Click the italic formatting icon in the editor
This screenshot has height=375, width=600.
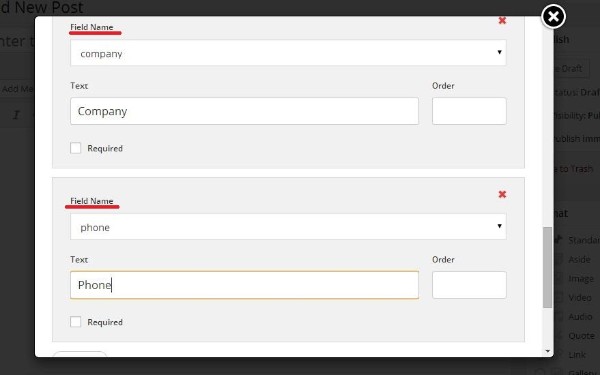point(16,115)
